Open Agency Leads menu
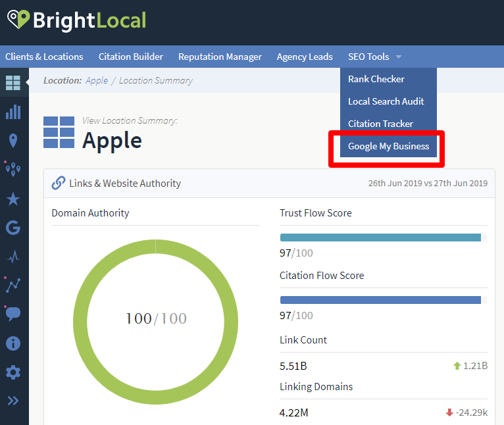The height and width of the screenshot is (425, 504). tap(305, 57)
